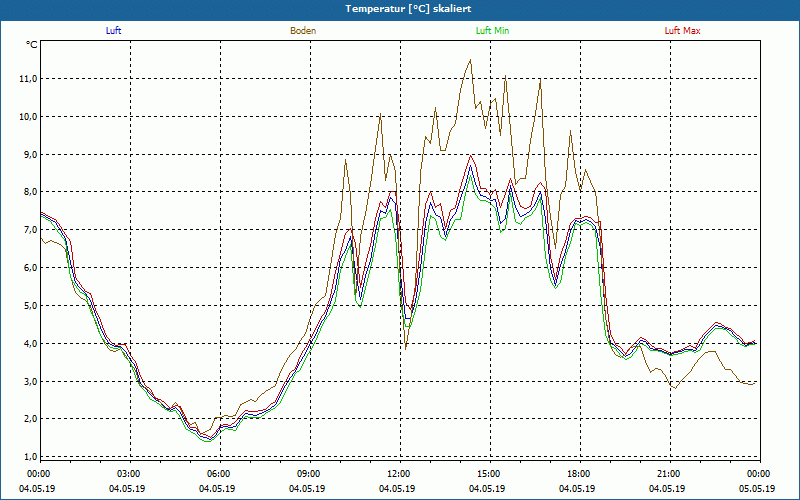Image resolution: width=800 pixels, height=500 pixels.
Task: Click the 06:00 time axis label
Action: tap(220, 474)
